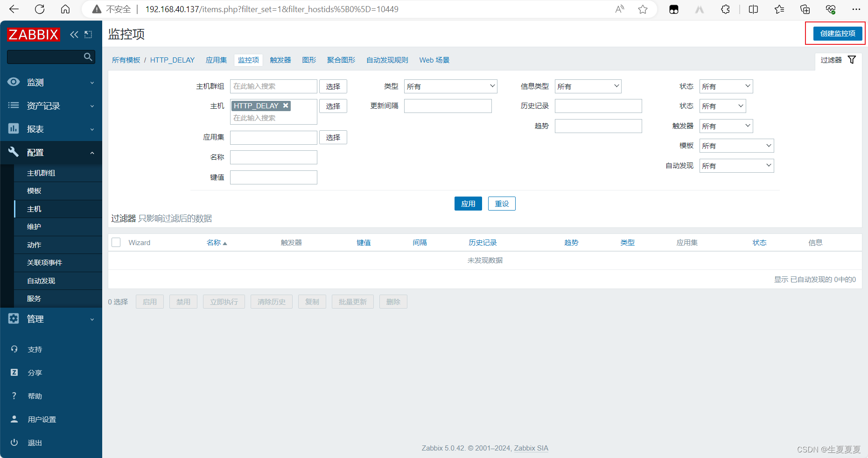Expand the 监测 menu chevron

point(92,83)
